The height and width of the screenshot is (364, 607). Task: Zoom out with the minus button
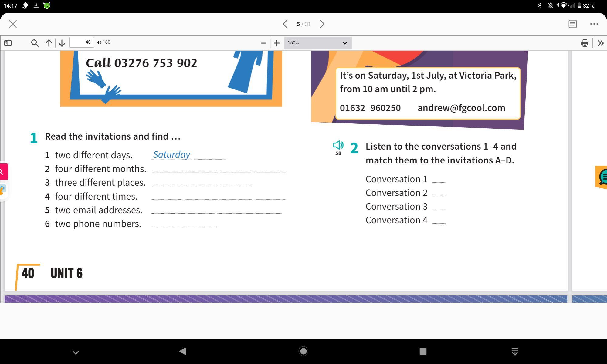point(263,43)
